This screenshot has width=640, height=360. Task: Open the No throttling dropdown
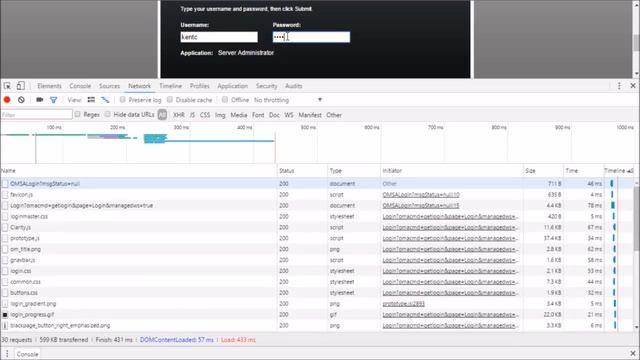(288, 100)
